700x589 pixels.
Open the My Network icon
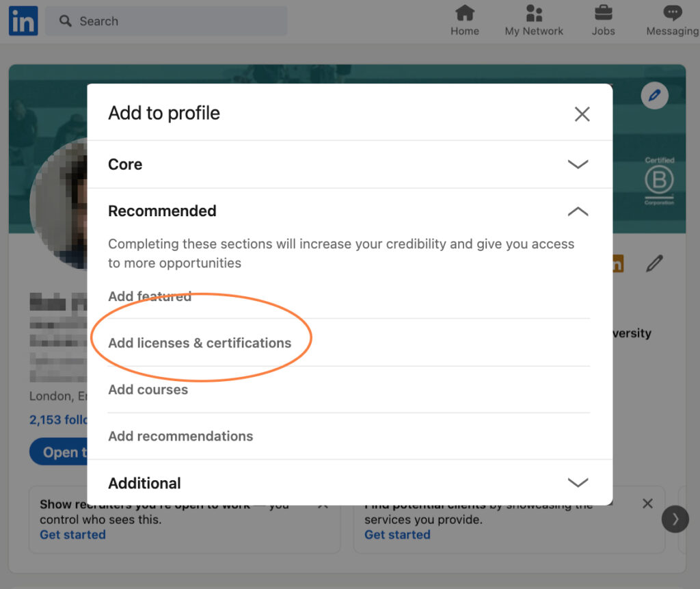tap(534, 13)
